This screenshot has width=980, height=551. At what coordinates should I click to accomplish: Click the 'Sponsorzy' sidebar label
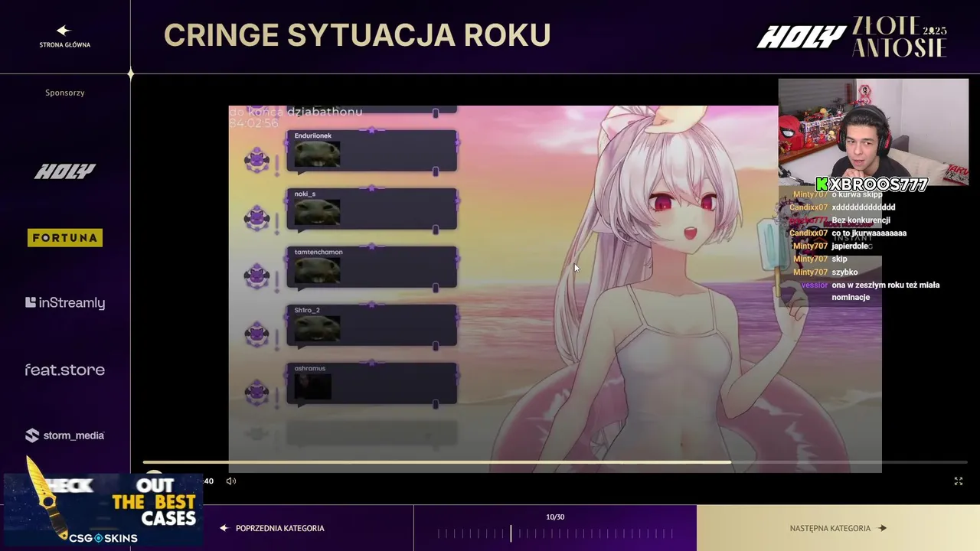tap(65, 93)
